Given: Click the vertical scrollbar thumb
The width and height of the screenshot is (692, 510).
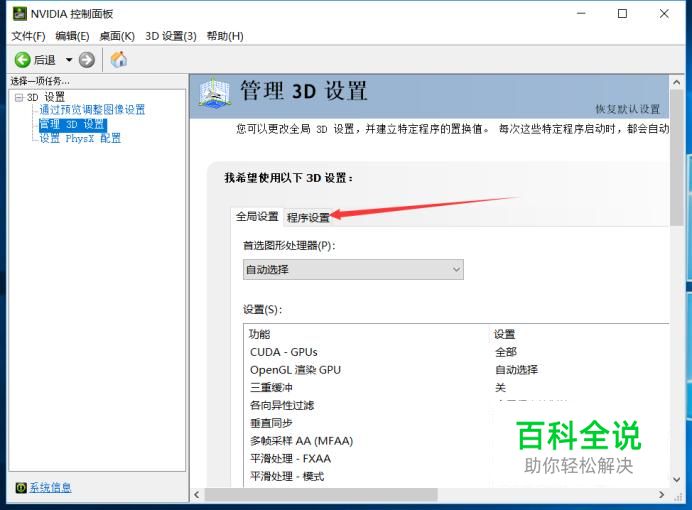Looking at the screenshot, I should 677,158.
